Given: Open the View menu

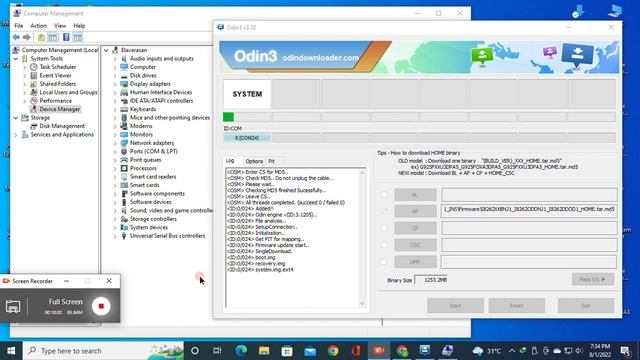Looking at the screenshot, I should [x=60, y=26].
